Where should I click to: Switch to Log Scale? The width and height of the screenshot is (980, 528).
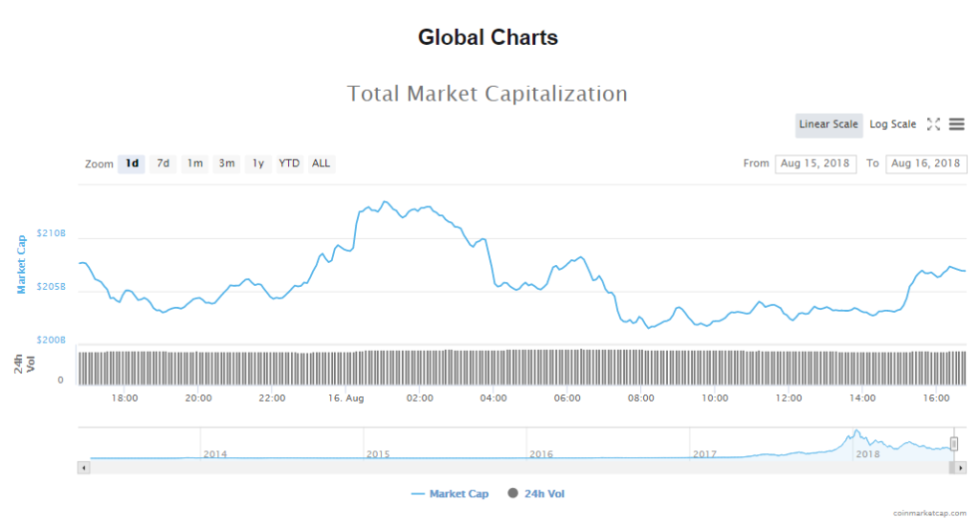(x=892, y=124)
